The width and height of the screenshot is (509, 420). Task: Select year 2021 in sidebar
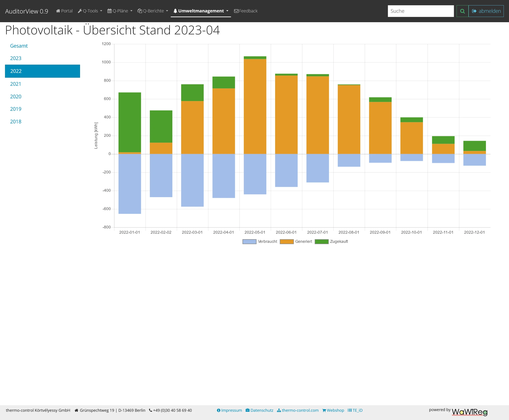(x=15, y=84)
